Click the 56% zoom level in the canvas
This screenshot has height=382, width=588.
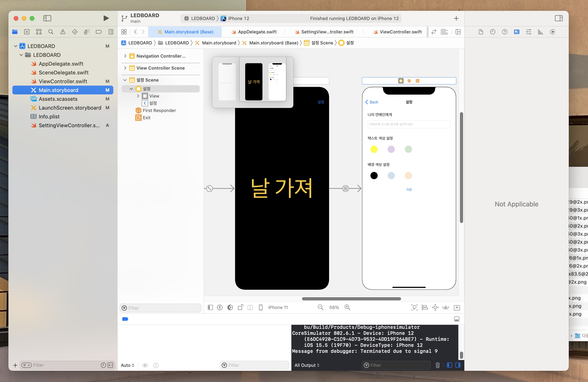click(x=334, y=307)
